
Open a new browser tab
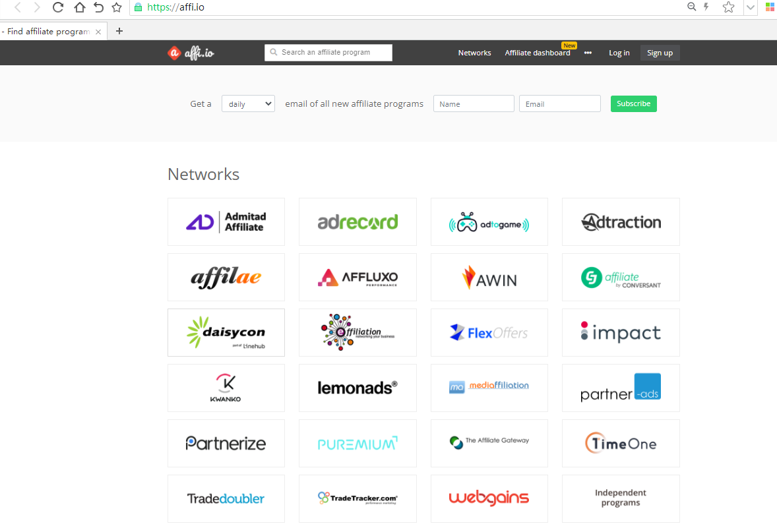[119, 31]
